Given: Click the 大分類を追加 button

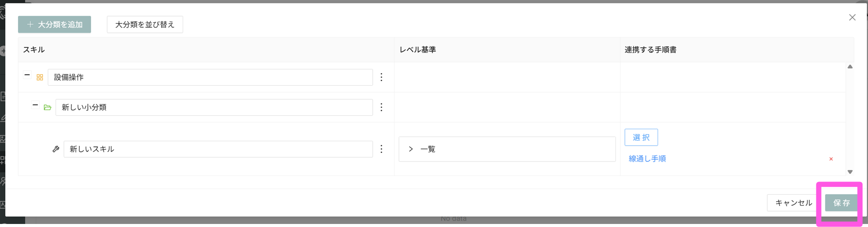Looking at the screenshot, I should pyautogui.click(x=55, y=25).
